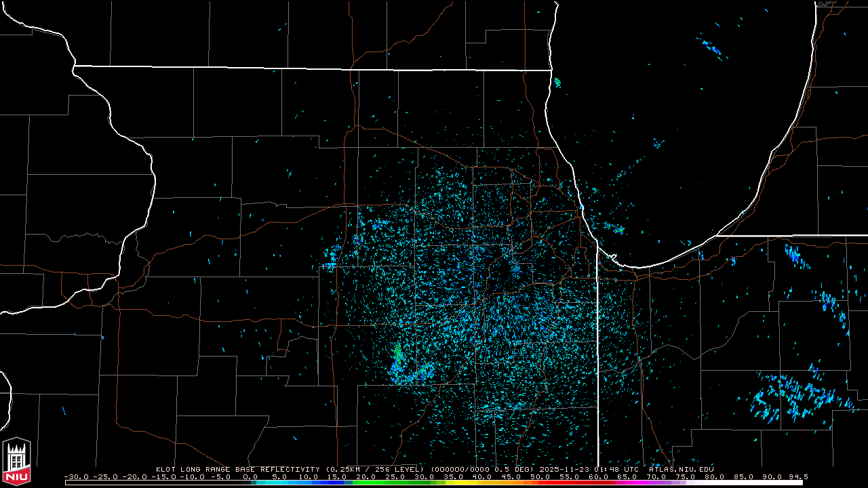Click the blue echo streak over upper Lake Michigan

(711, 47)
